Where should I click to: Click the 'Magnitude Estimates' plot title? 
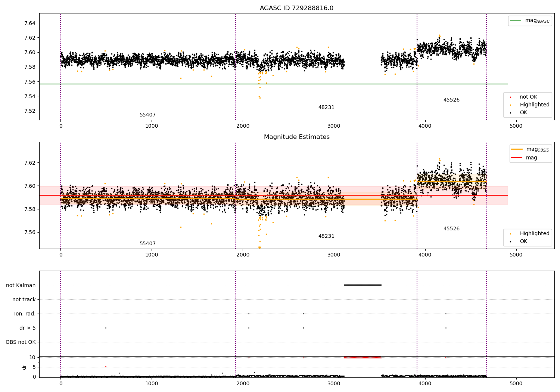pos(296,137)
